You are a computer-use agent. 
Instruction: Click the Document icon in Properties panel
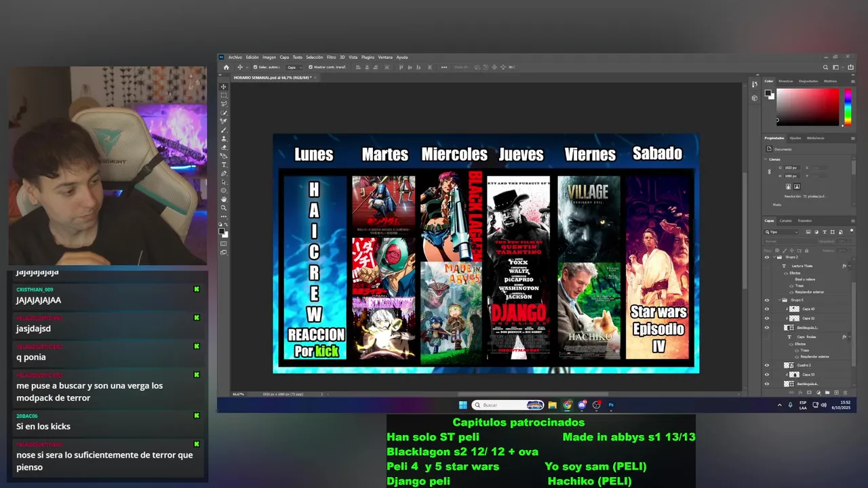coord(769,149)
